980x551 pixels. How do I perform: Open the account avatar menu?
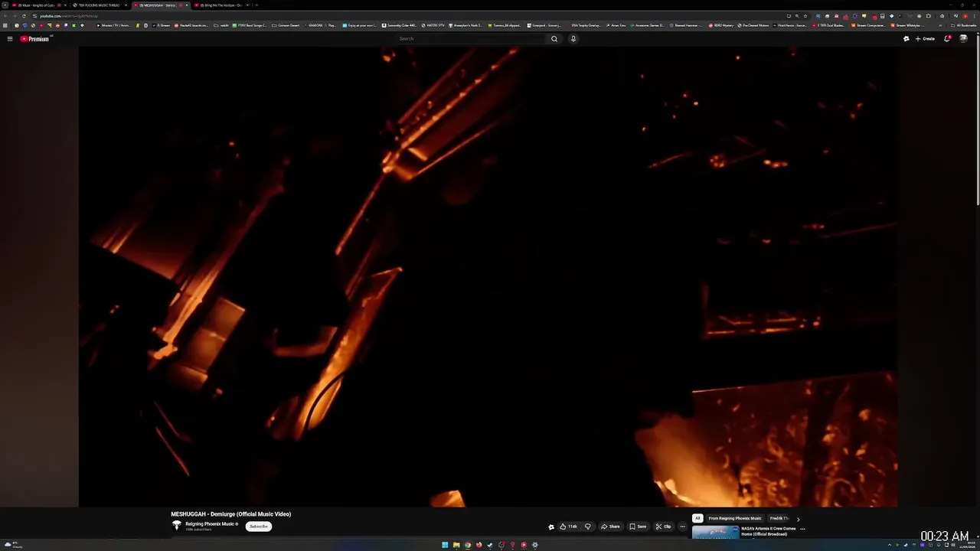coord(963,38)
